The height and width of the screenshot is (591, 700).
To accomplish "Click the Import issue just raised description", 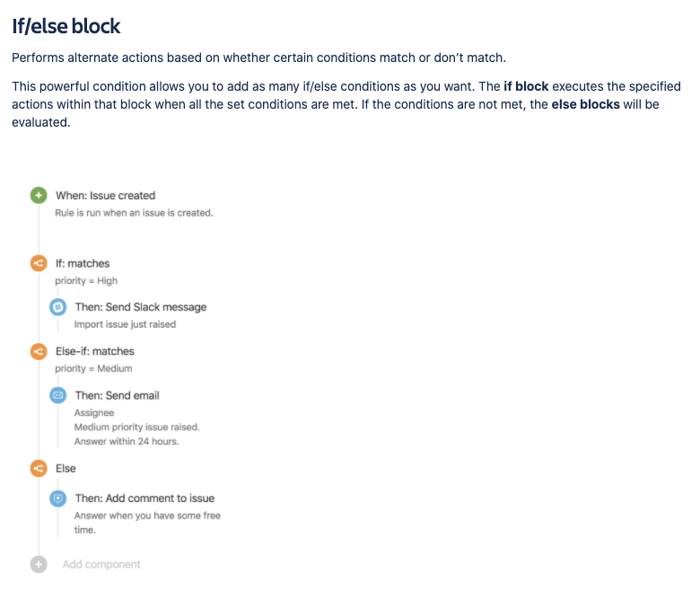I will (125, 324).
